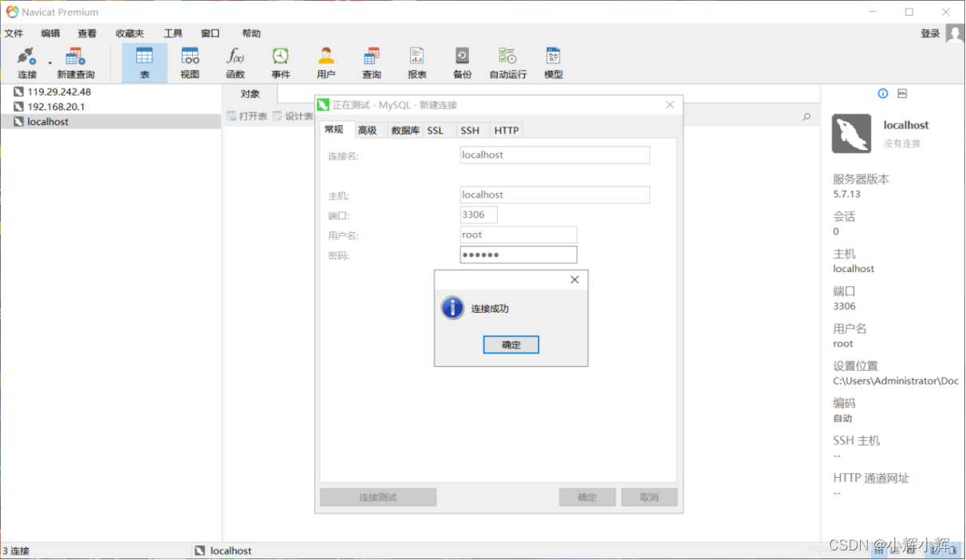Click the 密码 password field

click(518, 254)
